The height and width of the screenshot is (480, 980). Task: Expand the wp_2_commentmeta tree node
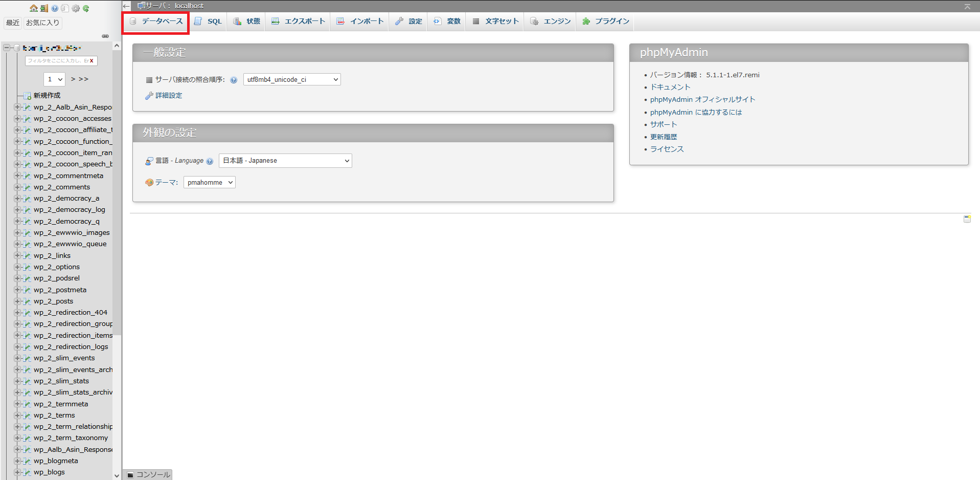17,176
